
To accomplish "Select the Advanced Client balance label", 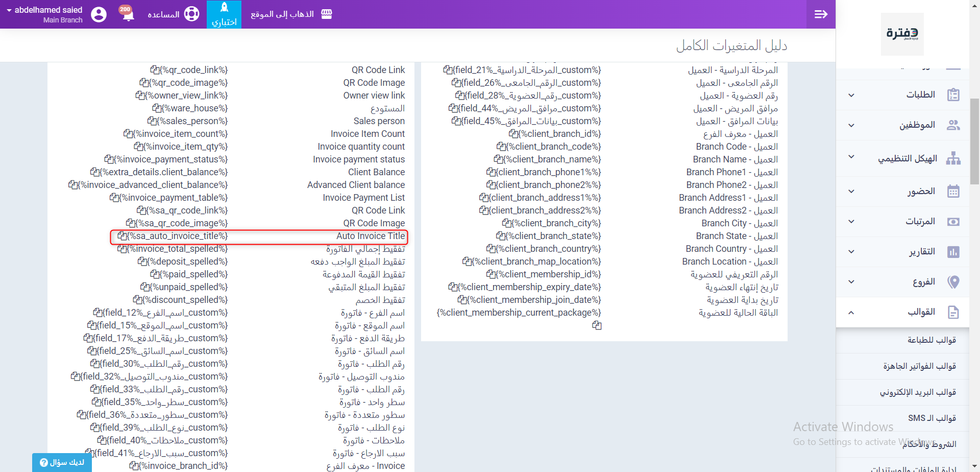I will click(x=356, y=185).
